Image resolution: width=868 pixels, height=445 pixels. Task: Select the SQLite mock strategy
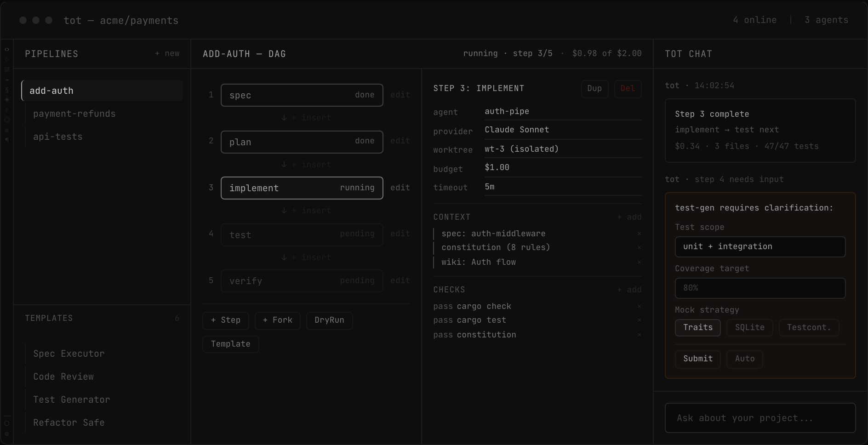tap(749, 328)
